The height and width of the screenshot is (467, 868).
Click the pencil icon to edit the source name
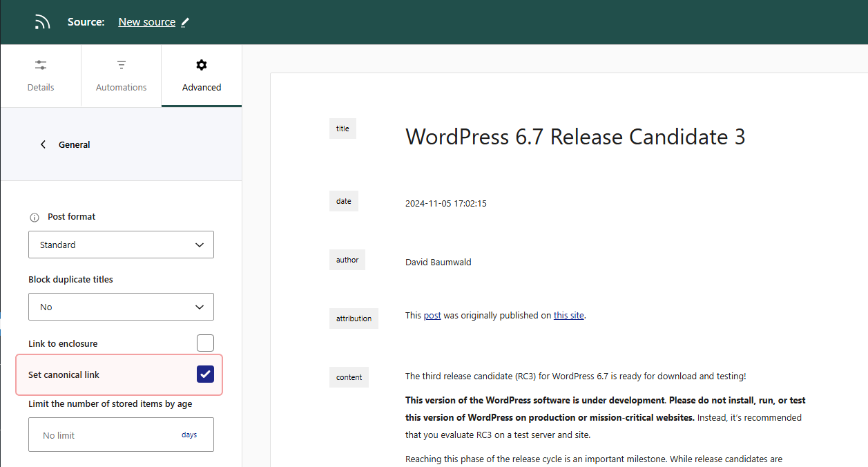pos(184,21)
